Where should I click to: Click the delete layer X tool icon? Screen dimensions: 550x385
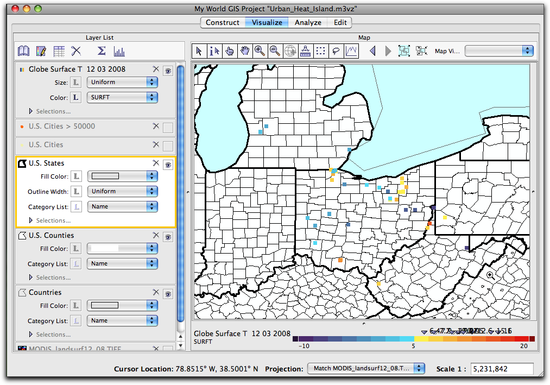click(x=76, y=51)
